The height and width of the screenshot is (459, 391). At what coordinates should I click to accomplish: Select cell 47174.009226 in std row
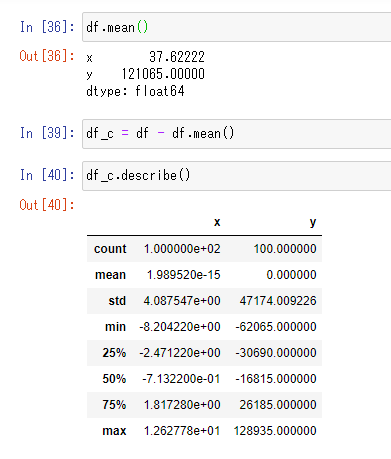click(278, 301)
